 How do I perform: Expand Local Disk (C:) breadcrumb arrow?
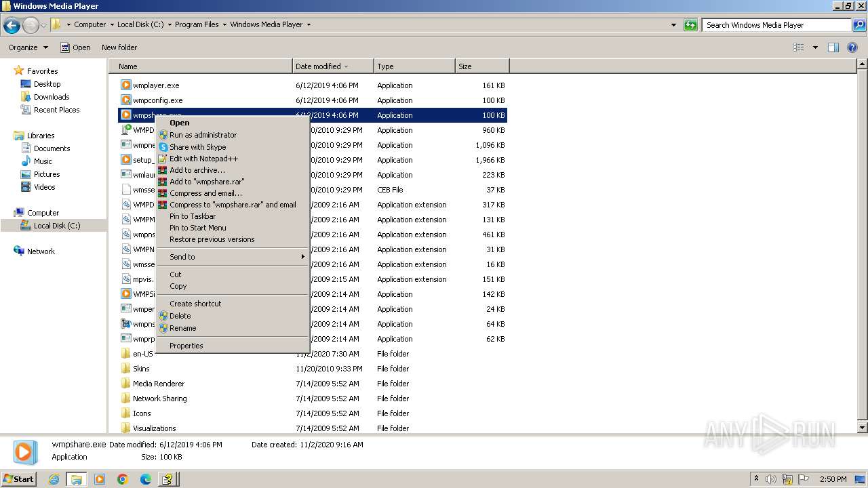click(170, 24)
